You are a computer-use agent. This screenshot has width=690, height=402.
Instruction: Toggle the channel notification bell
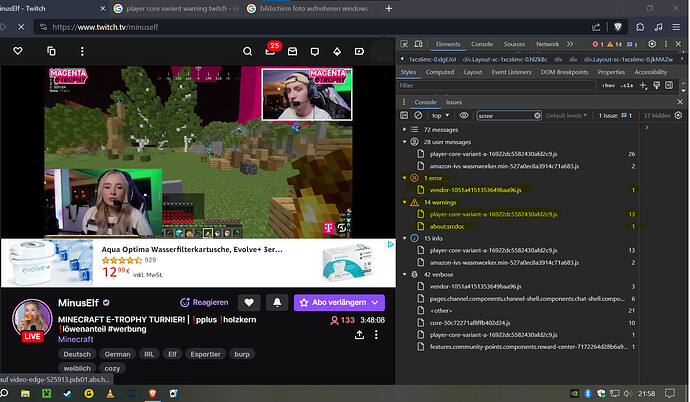pyautogui.click(x=277, y=303)
